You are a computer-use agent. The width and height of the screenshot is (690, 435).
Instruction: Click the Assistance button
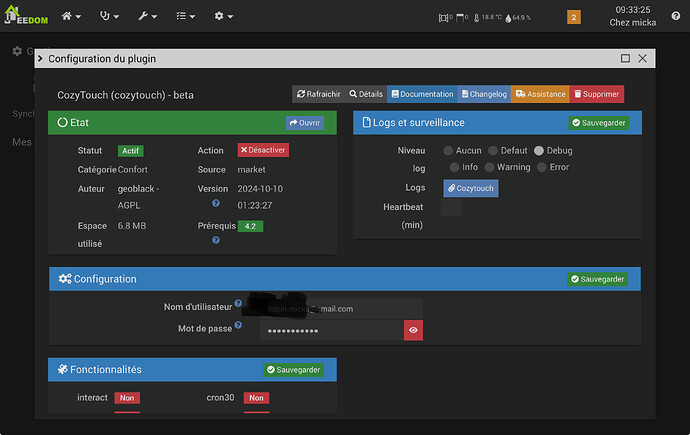[x=540, y=94]
